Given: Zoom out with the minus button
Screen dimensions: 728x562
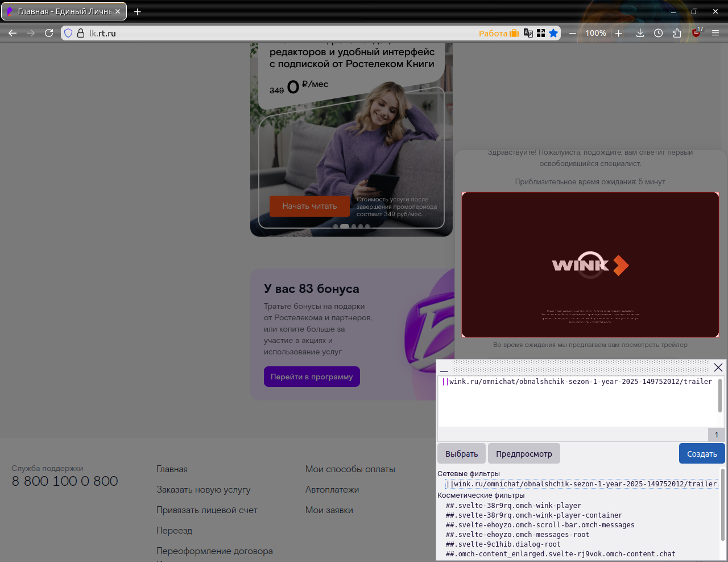Looking at the screenshot, I should 573,33.
